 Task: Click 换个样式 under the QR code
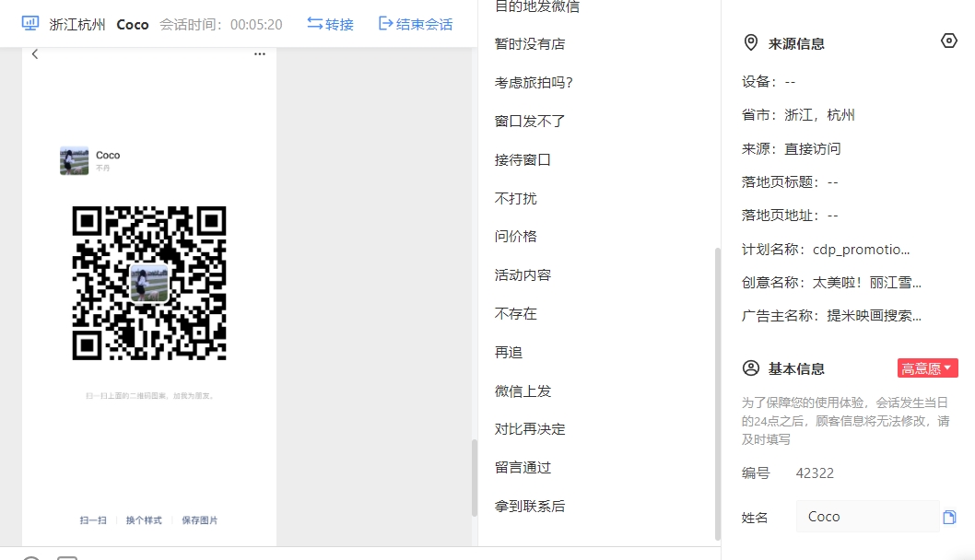(144, 520)
